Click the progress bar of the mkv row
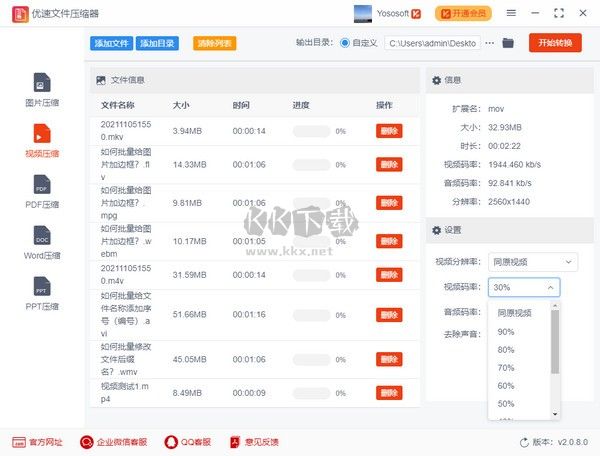 pos(311,131)
